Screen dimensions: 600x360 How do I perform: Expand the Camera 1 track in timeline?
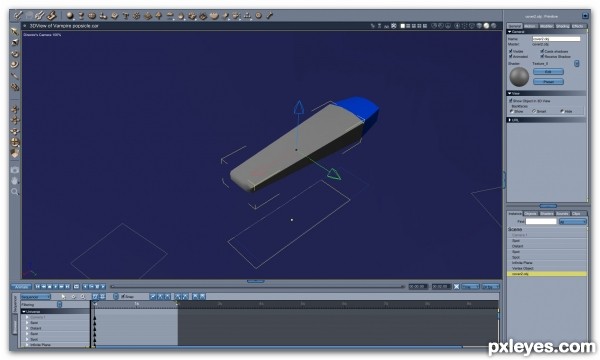[27, 317]
